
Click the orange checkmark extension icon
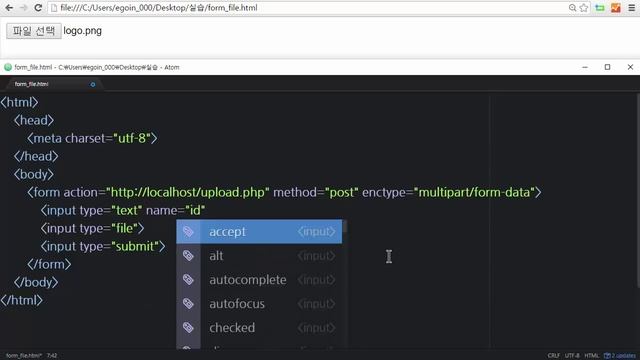pyautogui.click(x=616, y=8)
